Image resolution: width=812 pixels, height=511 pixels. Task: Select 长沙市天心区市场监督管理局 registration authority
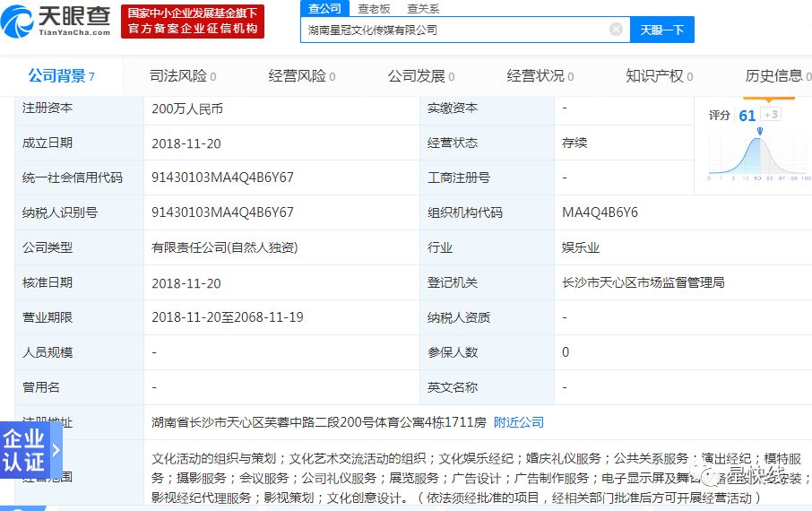coord(644,282)
